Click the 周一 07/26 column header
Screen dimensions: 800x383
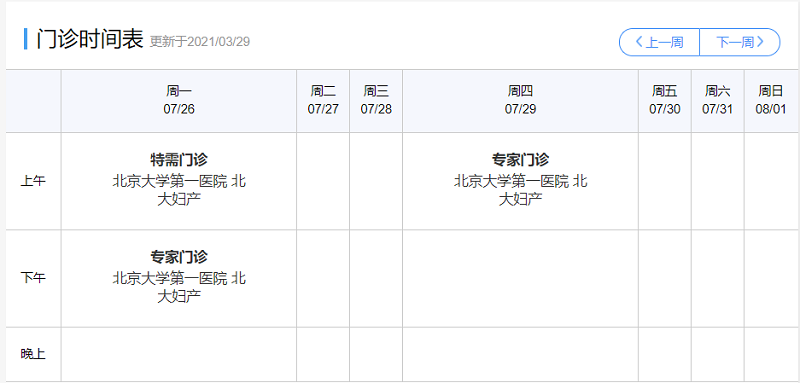[x=179, y=100]
